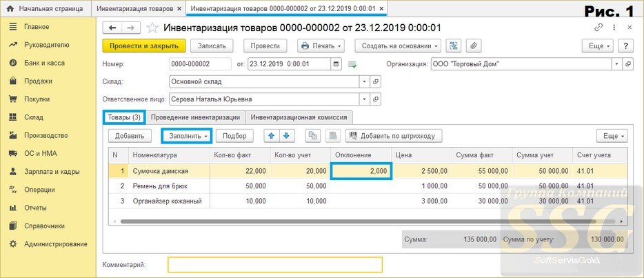Select the Товары (3) tab
This screenshot has height=278, width=644.
[124, 117]
